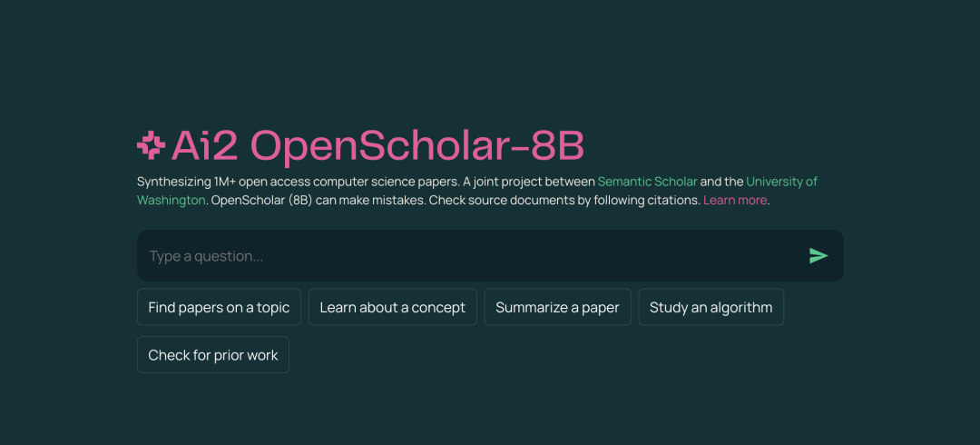This screenshot has height=445, width=980.
Task: Choose 'Learn about a concept' suggestion
Action: [393, 307]
